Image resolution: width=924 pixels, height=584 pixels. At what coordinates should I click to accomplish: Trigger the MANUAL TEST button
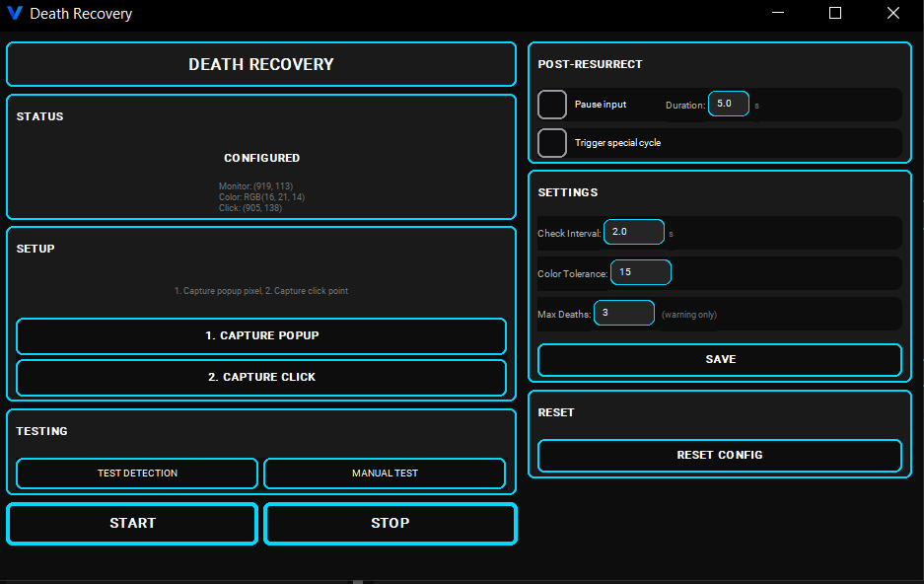coord(385,474)
